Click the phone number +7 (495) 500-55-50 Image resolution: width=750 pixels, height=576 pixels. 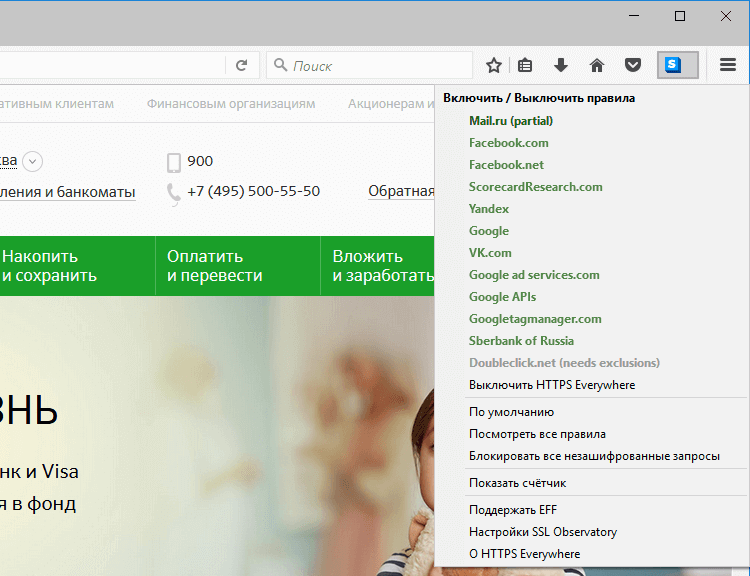point(254,191)
